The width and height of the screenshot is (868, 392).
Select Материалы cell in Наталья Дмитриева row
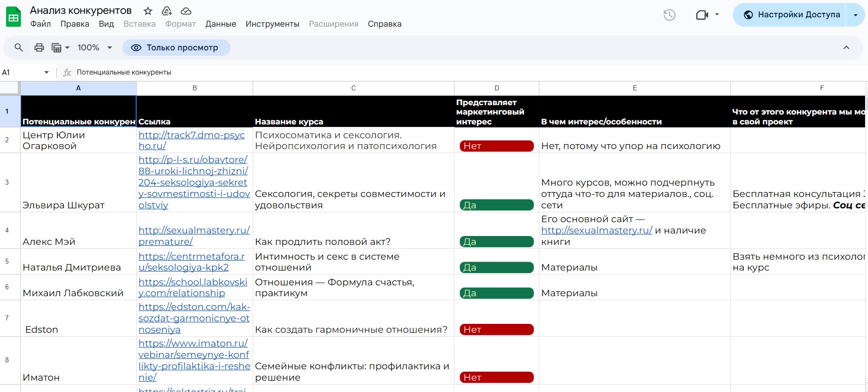click(635, 261)
